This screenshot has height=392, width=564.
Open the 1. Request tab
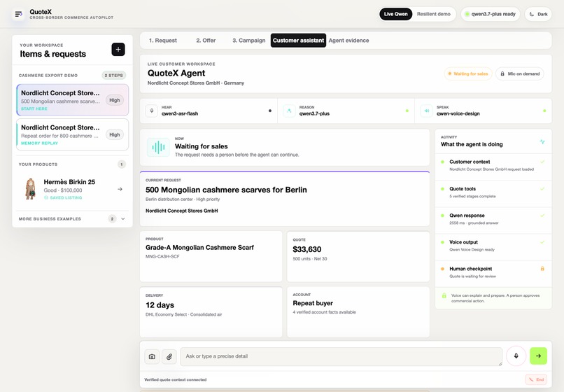coord(163,41)
